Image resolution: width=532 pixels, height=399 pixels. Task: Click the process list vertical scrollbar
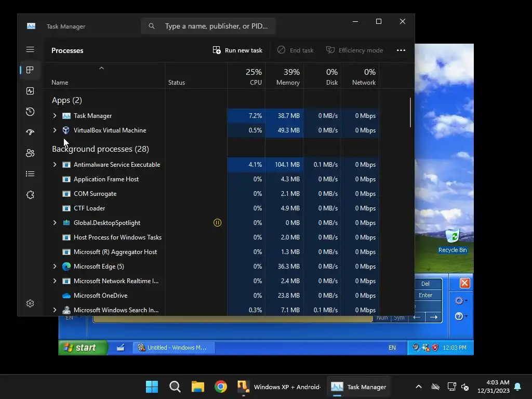pos(410,112)
